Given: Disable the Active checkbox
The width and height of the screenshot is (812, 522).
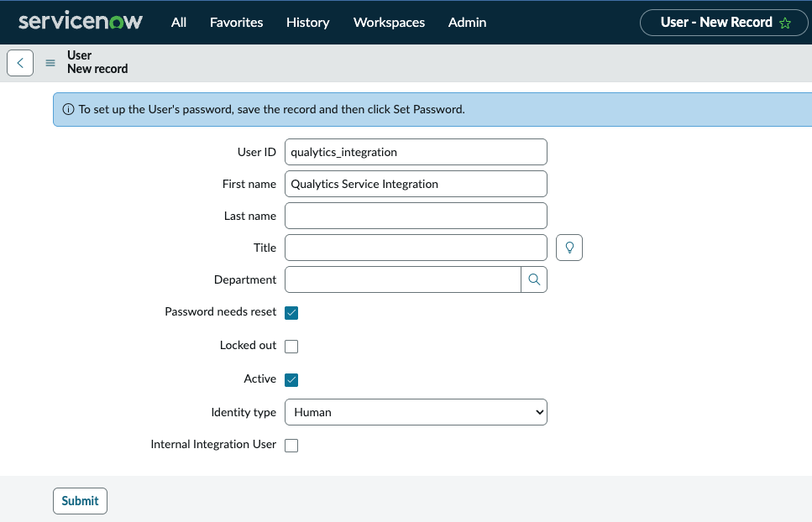Looking at the screenshot, I should point(291,378).
